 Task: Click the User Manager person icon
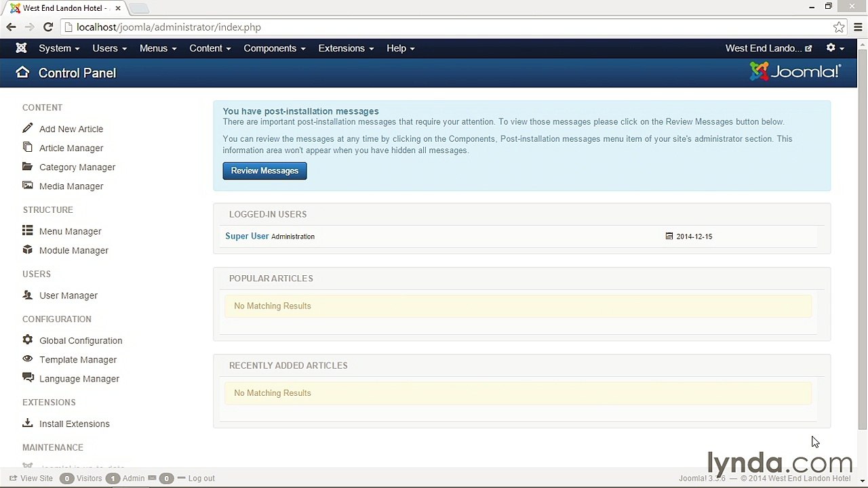tap(27, 295)
